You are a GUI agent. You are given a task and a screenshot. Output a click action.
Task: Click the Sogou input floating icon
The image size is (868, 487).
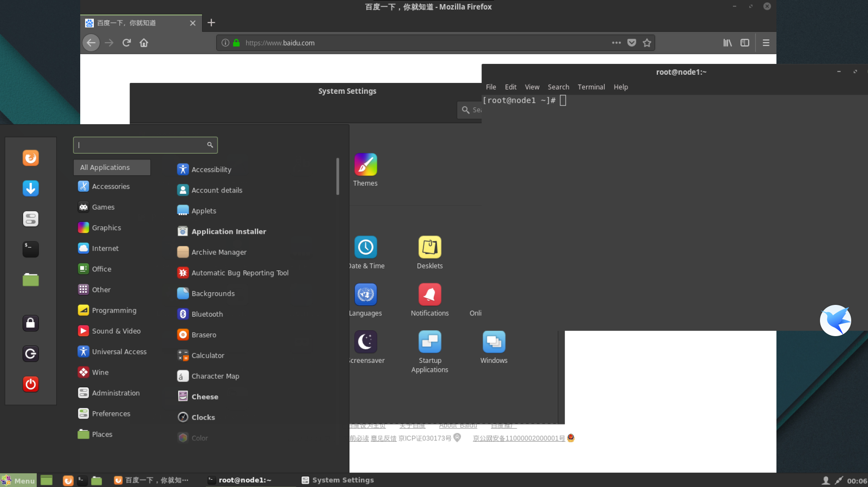(x=835, y=320)
